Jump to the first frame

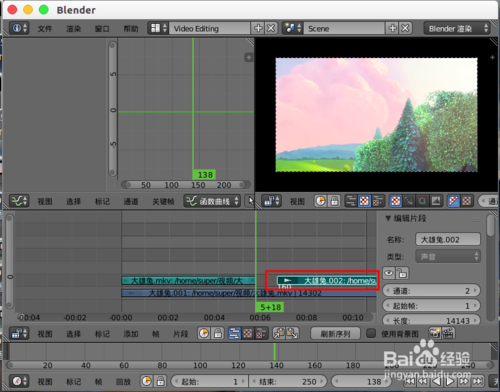(410, 381)
